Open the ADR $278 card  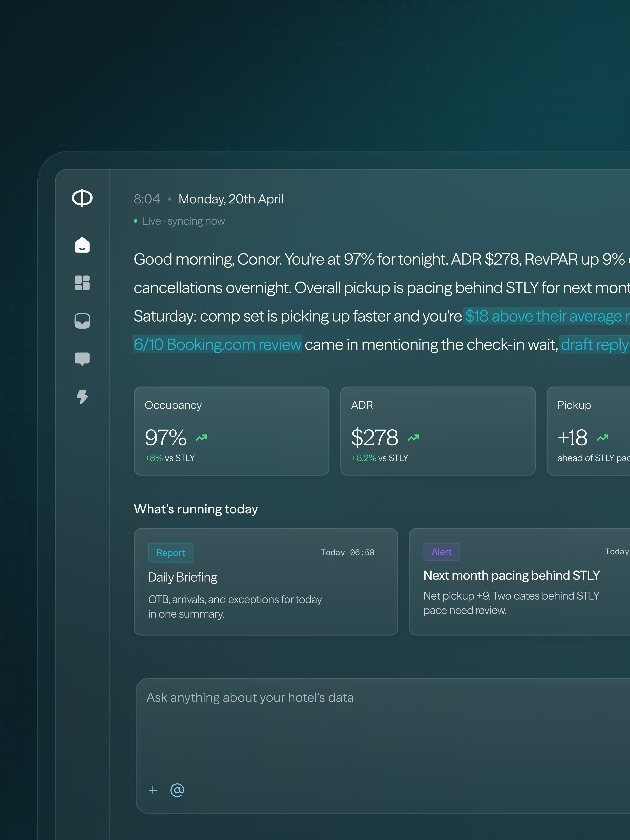[438, 431]
